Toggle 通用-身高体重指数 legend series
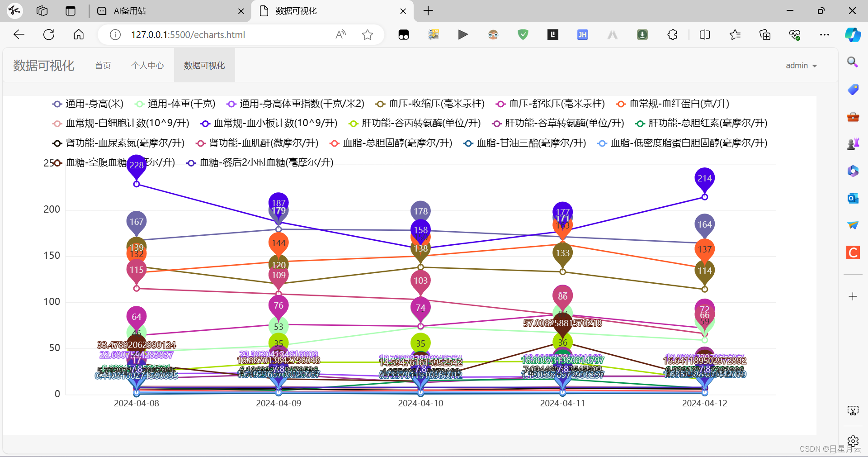The height and width of the screenshot is (457, 868). 295,104
